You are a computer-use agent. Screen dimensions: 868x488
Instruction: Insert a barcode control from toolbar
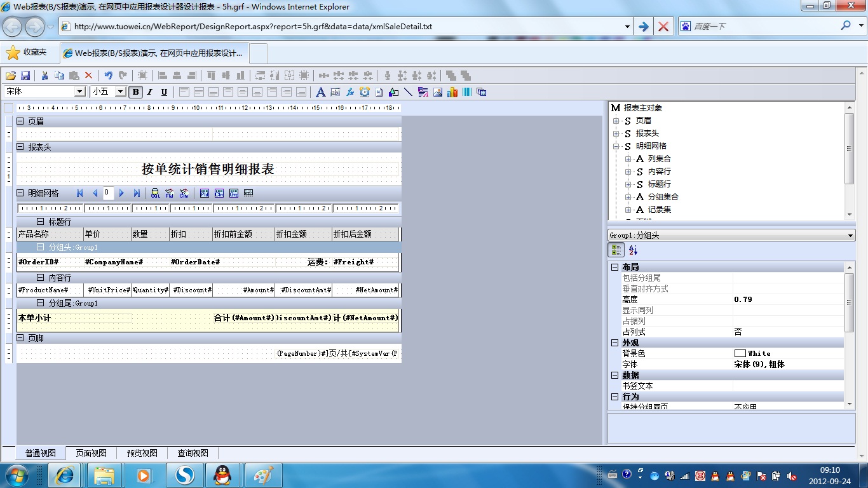tap(467, 92)
